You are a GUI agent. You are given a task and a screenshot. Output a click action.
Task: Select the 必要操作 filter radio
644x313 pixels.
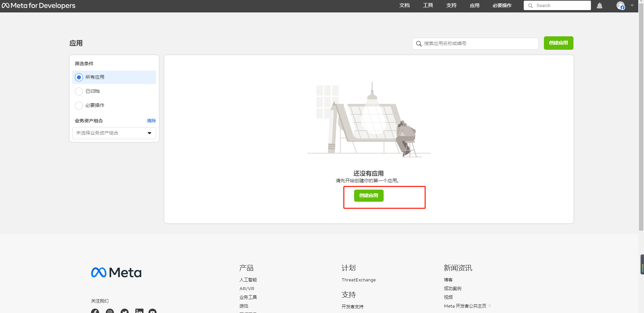coord(79,106)
